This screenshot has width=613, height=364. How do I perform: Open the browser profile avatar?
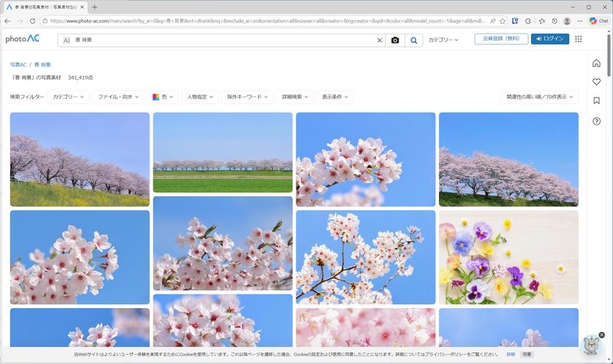point(567,21)
